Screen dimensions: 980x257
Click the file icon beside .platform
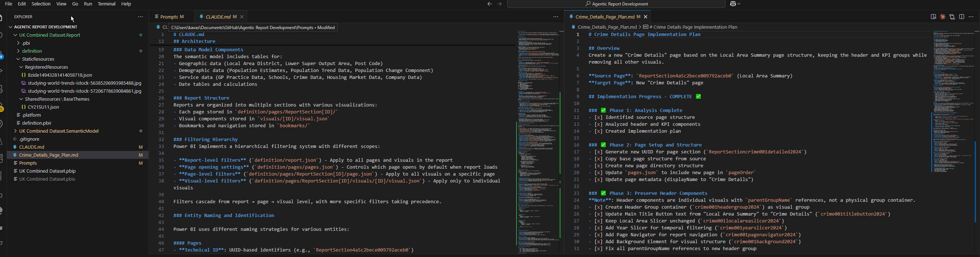18,115
